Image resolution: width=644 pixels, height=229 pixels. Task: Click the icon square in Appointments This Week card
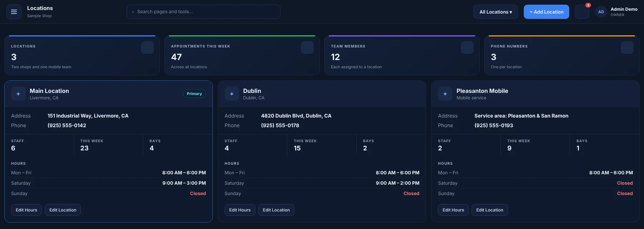pyautogui.click(x=307, y=48)
